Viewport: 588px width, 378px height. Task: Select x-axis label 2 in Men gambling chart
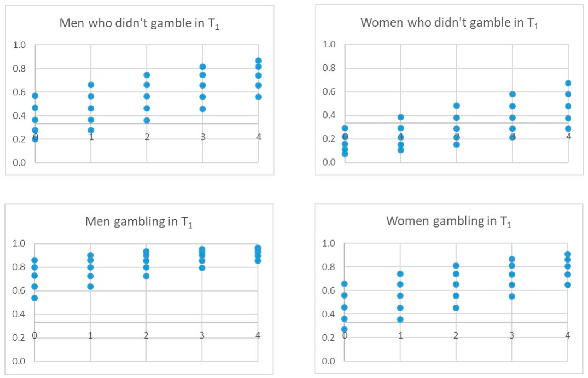[x=146, y=335]
